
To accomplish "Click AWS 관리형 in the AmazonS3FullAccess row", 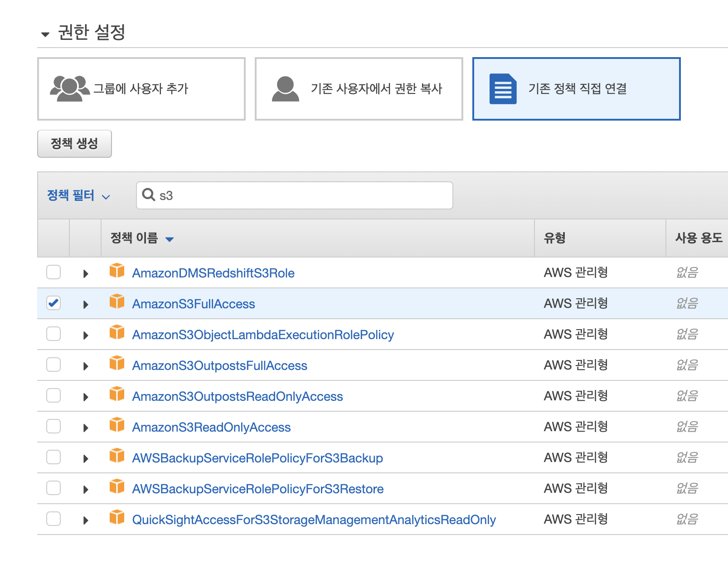I will (x=576, y=303).
